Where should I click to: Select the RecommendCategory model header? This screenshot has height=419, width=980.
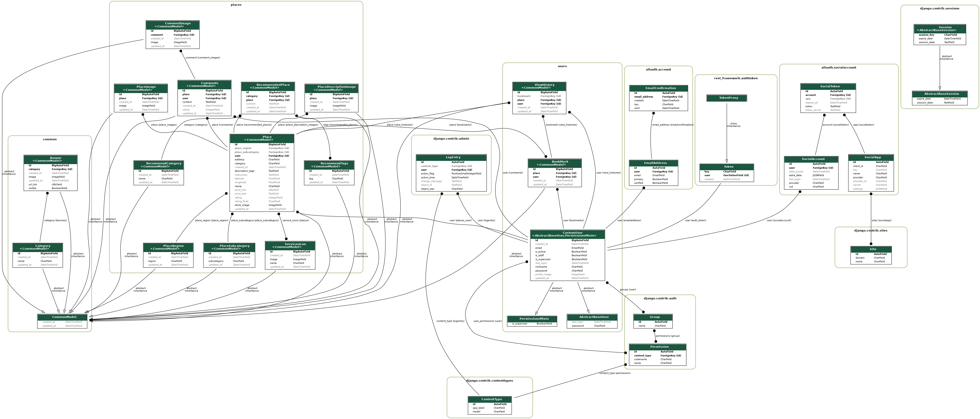tap(159, 165)
